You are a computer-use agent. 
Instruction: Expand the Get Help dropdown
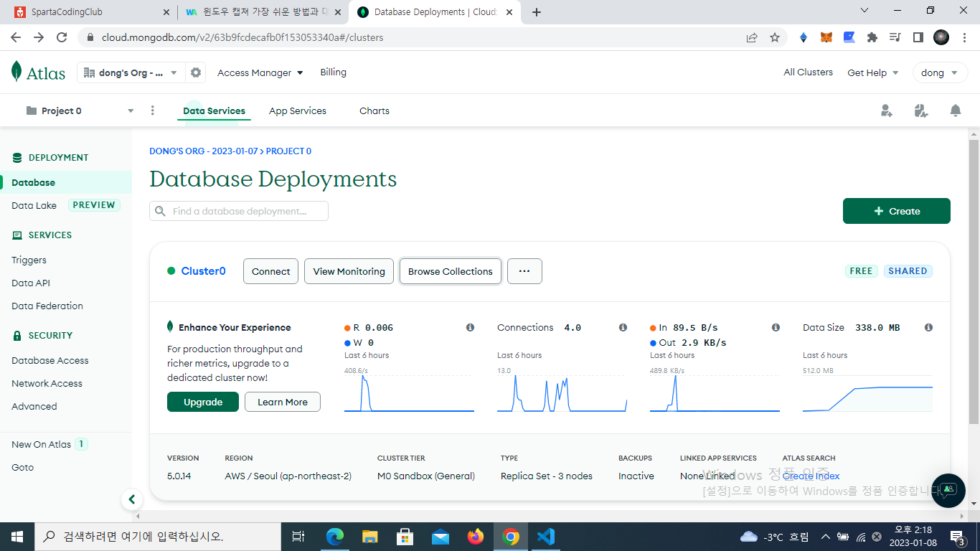[872, 72]
